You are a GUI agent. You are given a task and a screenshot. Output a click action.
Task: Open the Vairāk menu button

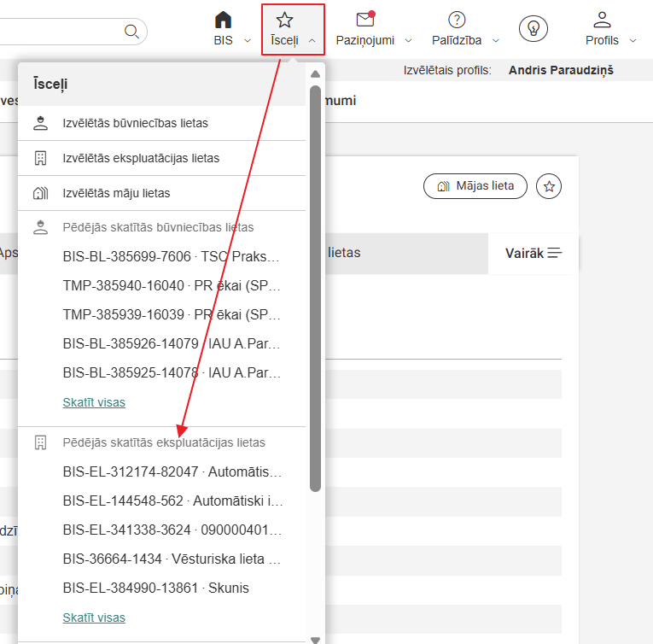point(533,253)
